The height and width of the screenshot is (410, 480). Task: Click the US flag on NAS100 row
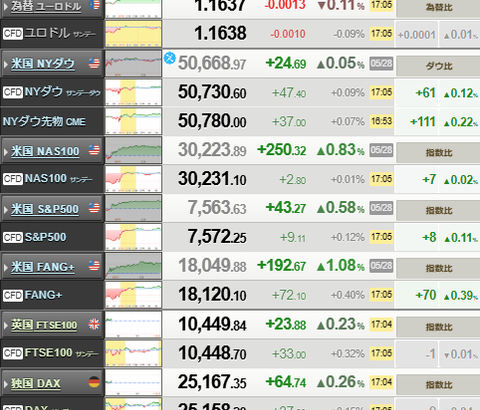tap(94, 150)
